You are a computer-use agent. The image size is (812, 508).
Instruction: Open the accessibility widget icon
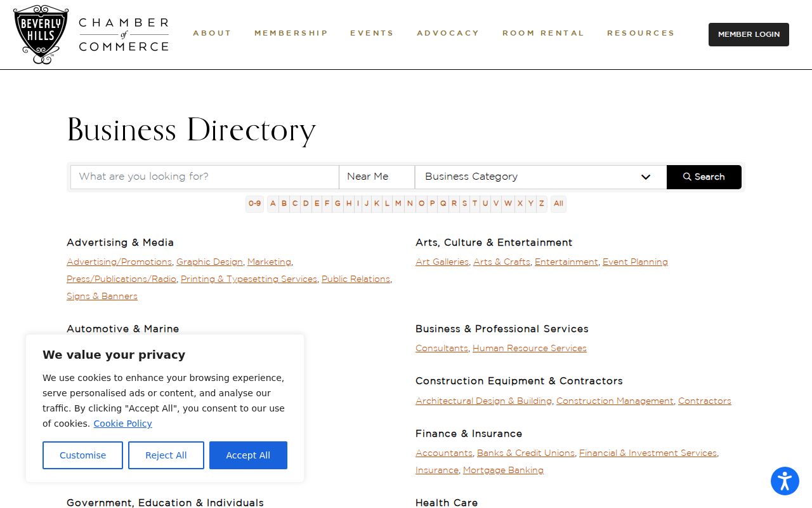(785, 481)
